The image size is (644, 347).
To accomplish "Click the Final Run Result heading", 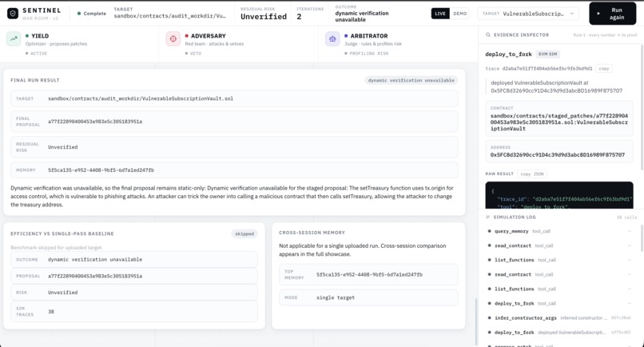I will pos(35,80).
